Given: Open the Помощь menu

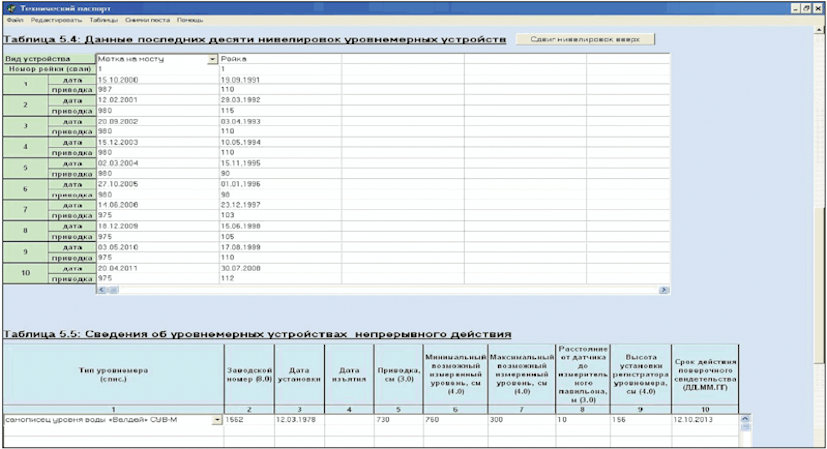Looking at the screenshot, I should point(189,20).
